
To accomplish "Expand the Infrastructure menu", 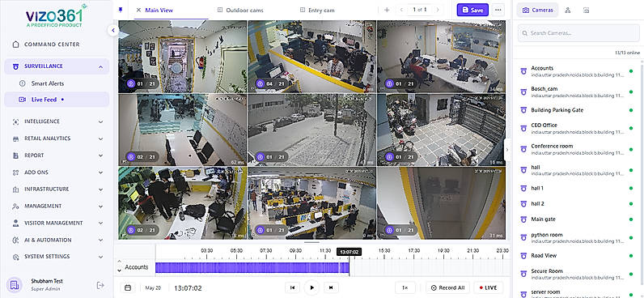I will (x=57, y=189).
